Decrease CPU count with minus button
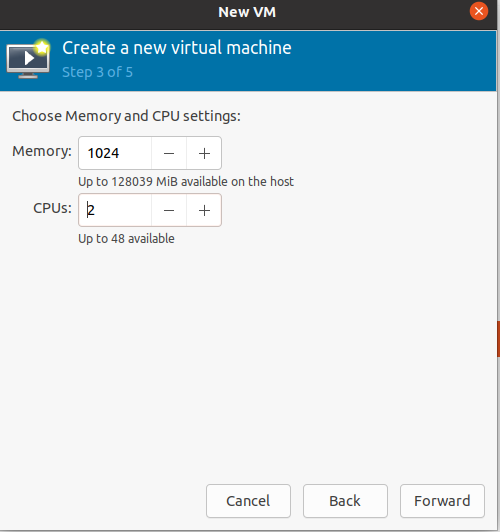500x532 pixels. click(169, 210)
